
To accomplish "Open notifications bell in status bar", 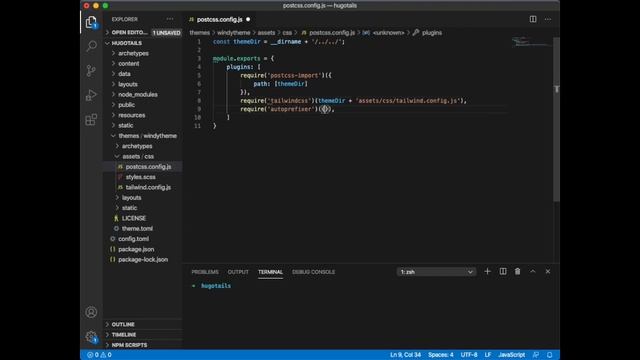I will [x=550, y=355].
